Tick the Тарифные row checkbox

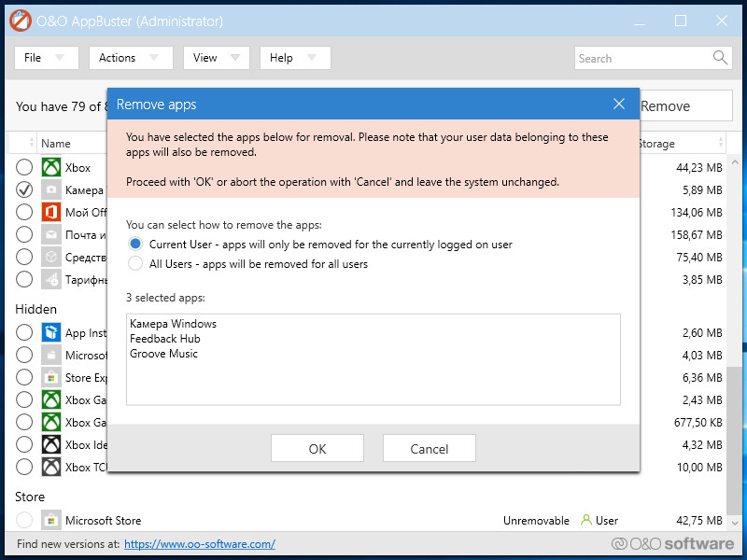coord(24,279)
